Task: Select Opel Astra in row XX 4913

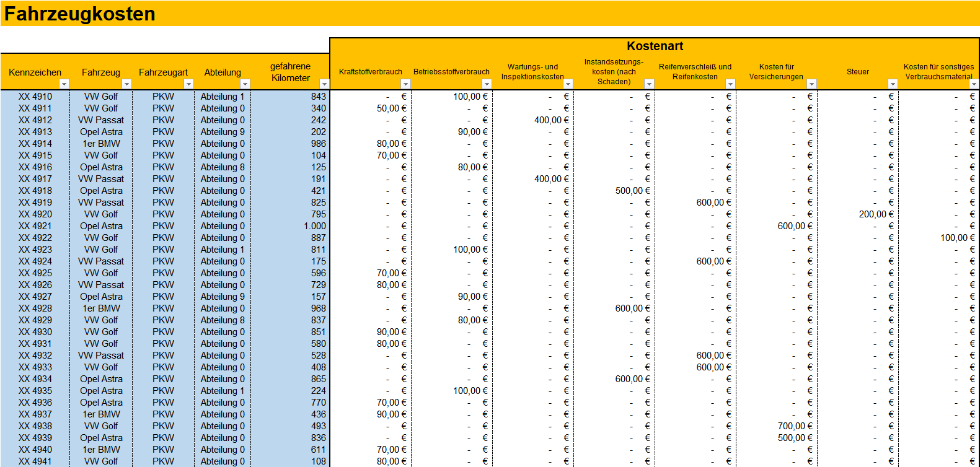Action: pyautogui.click(x=101, y=132)
